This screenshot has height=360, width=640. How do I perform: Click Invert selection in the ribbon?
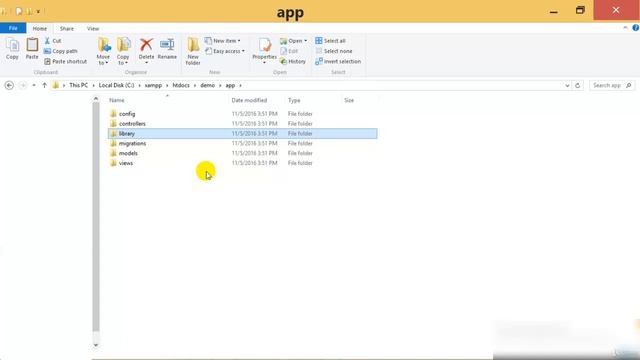[338, 61]
